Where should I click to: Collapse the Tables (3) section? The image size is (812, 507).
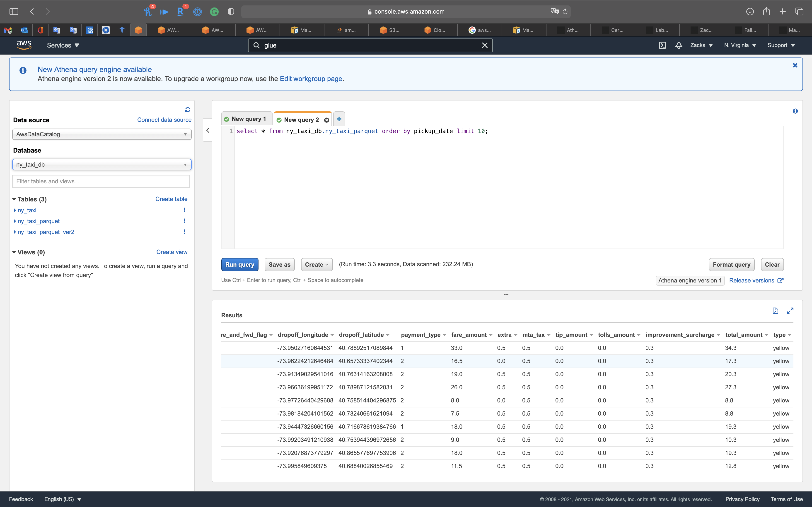pyautogui.click(x=14, y=199)
